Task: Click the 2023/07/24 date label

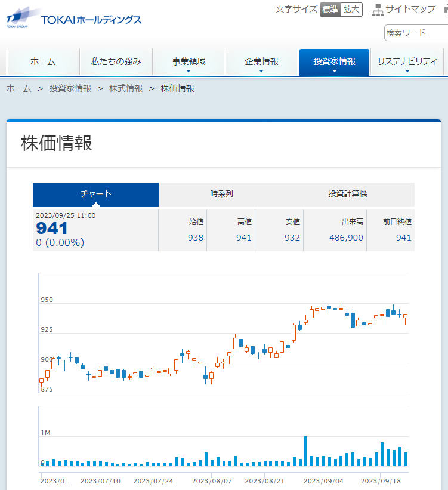Action: pyautogui.click(x=153, y=481)
